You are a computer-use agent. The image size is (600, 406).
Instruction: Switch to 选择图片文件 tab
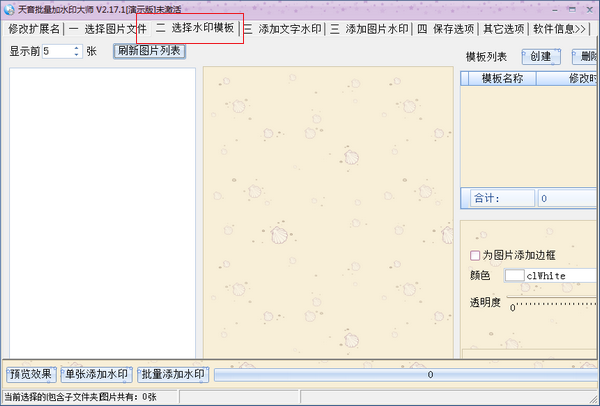point(108,29)
